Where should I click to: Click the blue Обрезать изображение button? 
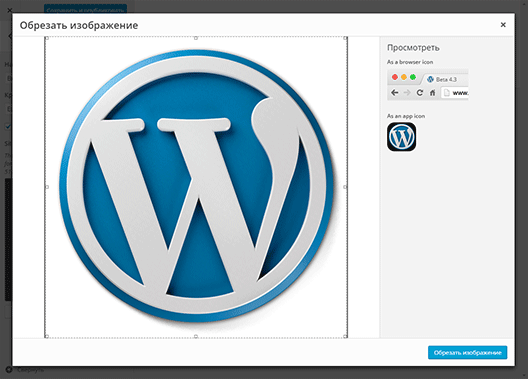(x=467, y=352)
